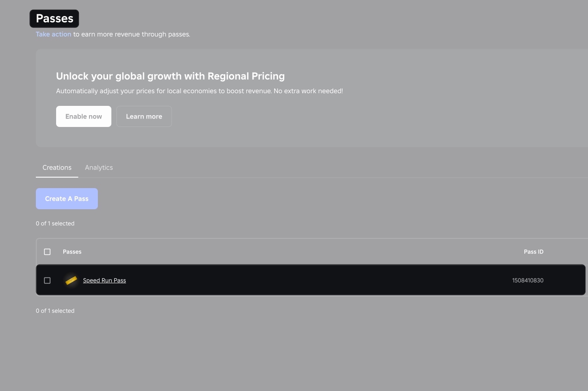This screenshot has width=588, height=391.
Task: Check the select-all checkbox in table header
Action: click(x=47, y=251)
